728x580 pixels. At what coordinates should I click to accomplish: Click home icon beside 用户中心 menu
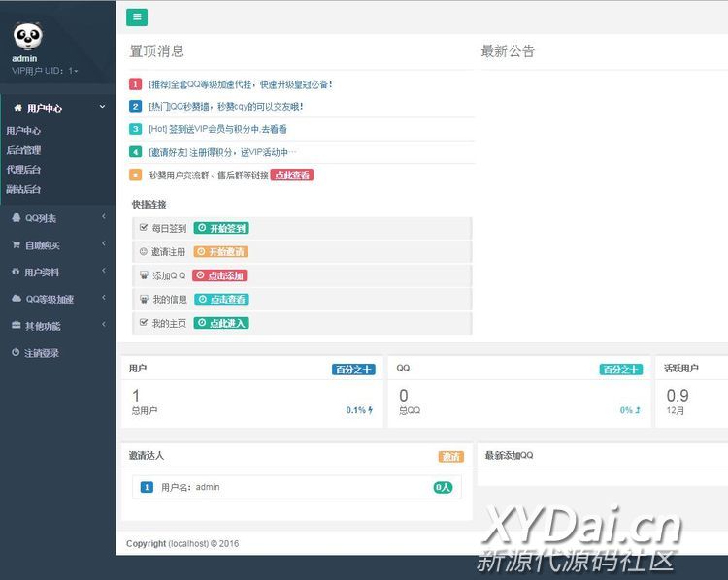tap(17, 108)
